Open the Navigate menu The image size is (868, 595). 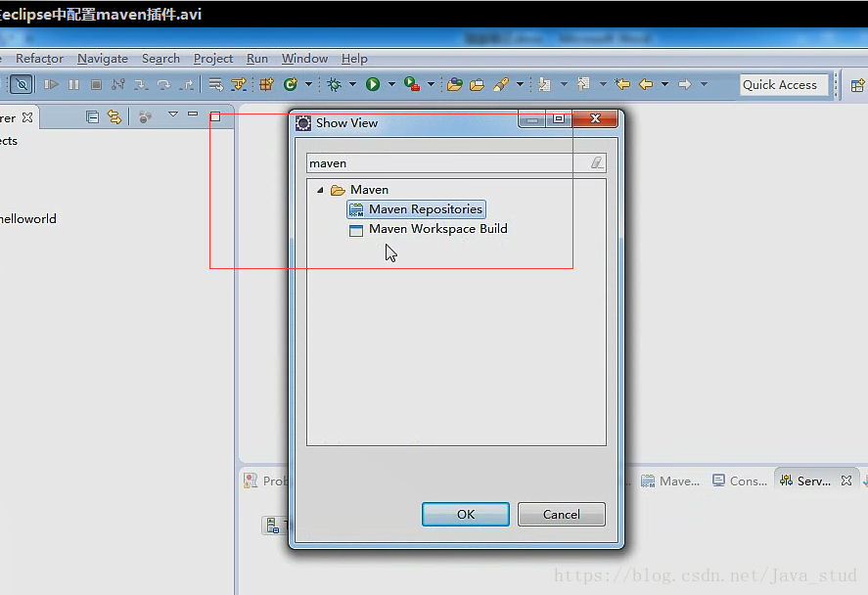point(103,58)
